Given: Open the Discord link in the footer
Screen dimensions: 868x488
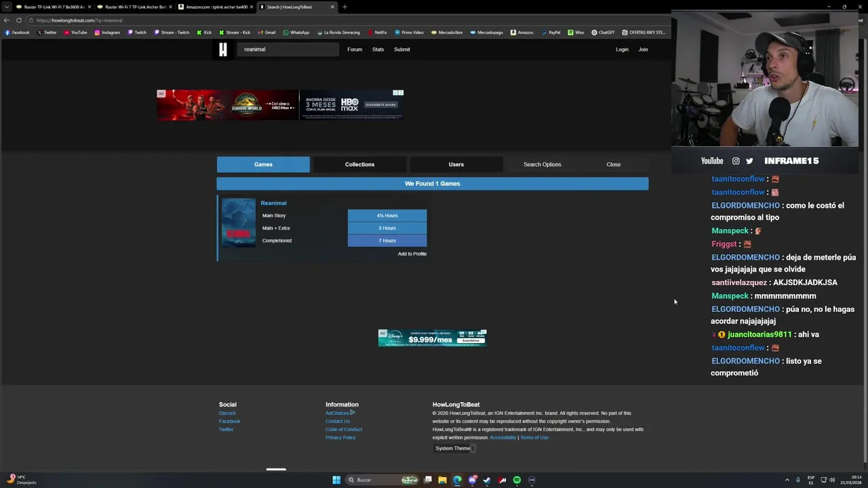Looking at the screenshot, I should point(227,413).
